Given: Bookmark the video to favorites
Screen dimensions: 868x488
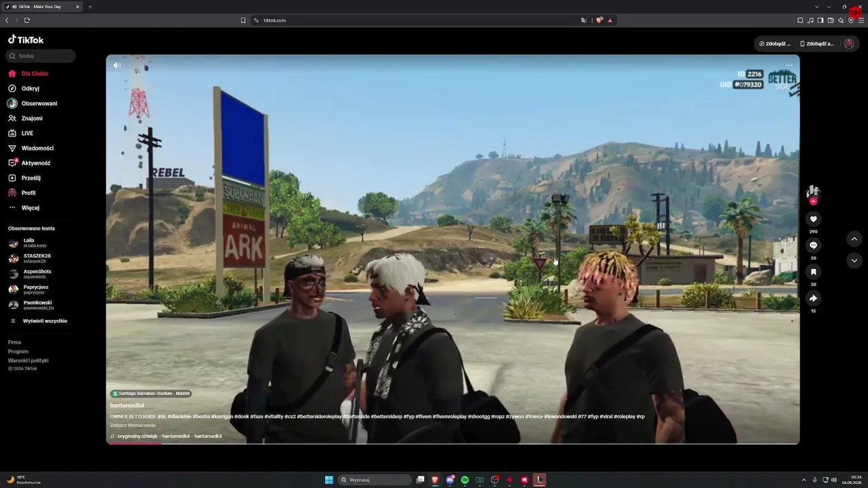Looking at the screenshot, I should point(813,272).
